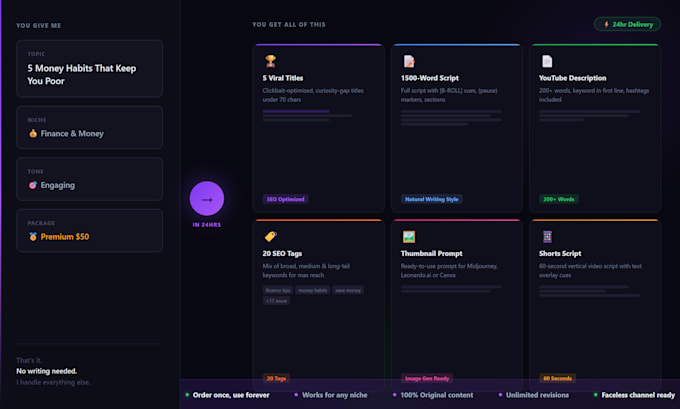Click 'Order once, use forever' in bottom bar
The height and width of the screenshot is (409, 680).
pyautogui.click(x=231, y=395)
